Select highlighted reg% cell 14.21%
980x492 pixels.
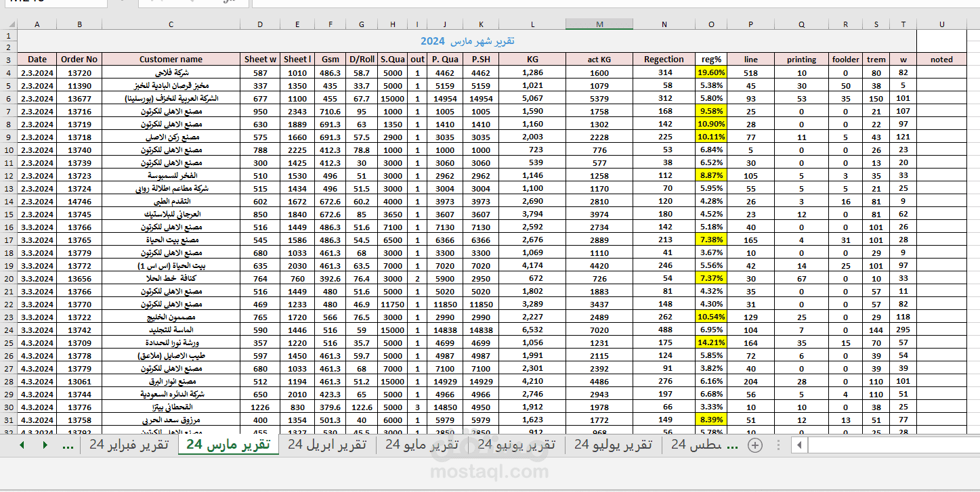711,342
